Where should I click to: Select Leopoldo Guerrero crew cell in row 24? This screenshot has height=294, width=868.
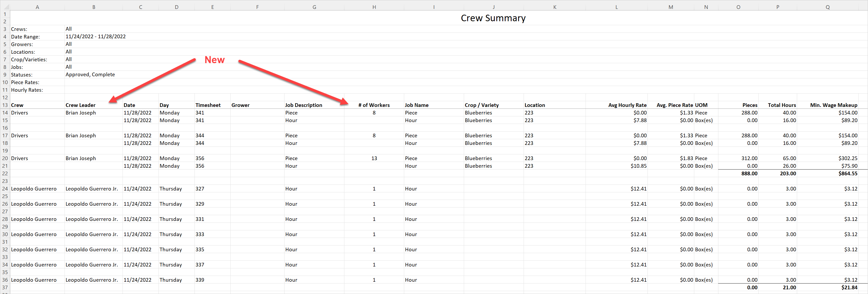(x=37, y=189)
